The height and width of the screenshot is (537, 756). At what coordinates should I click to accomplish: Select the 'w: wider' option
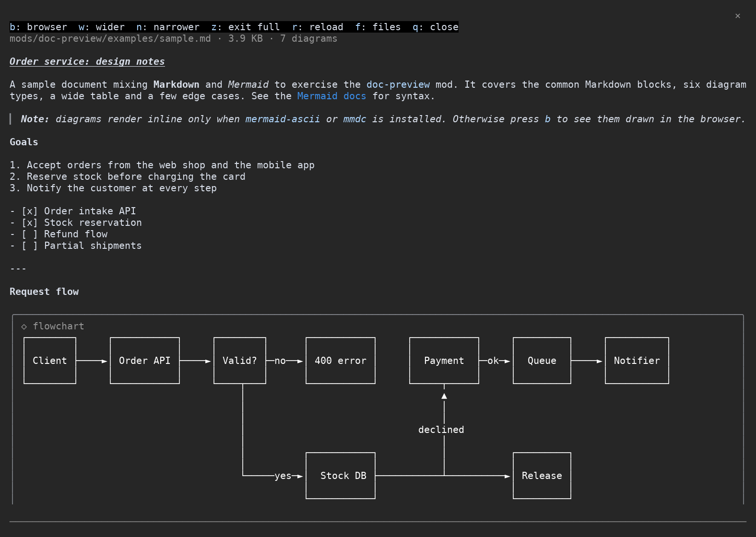[x=102, y=27]
